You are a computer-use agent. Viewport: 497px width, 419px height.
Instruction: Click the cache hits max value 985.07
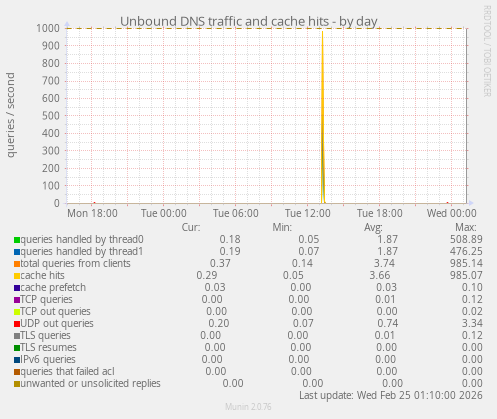pos(466,275)
